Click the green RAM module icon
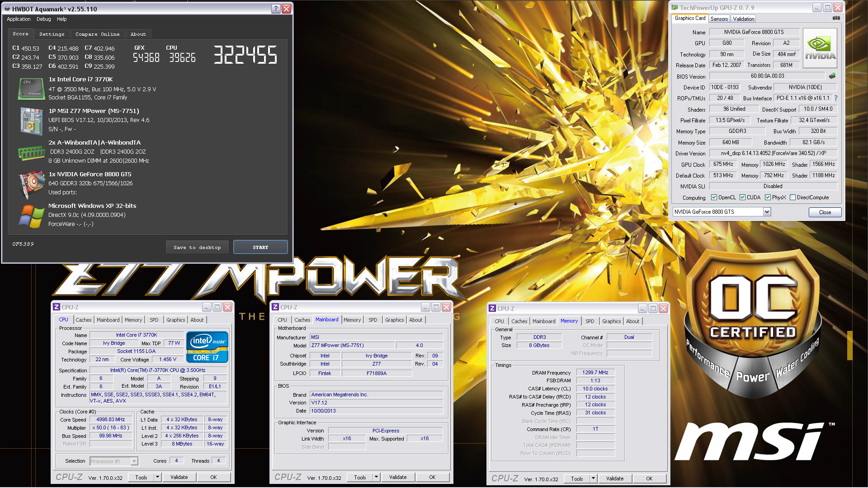Image resolution: width=868 pixels, height=488 pixels. [31, 153]
